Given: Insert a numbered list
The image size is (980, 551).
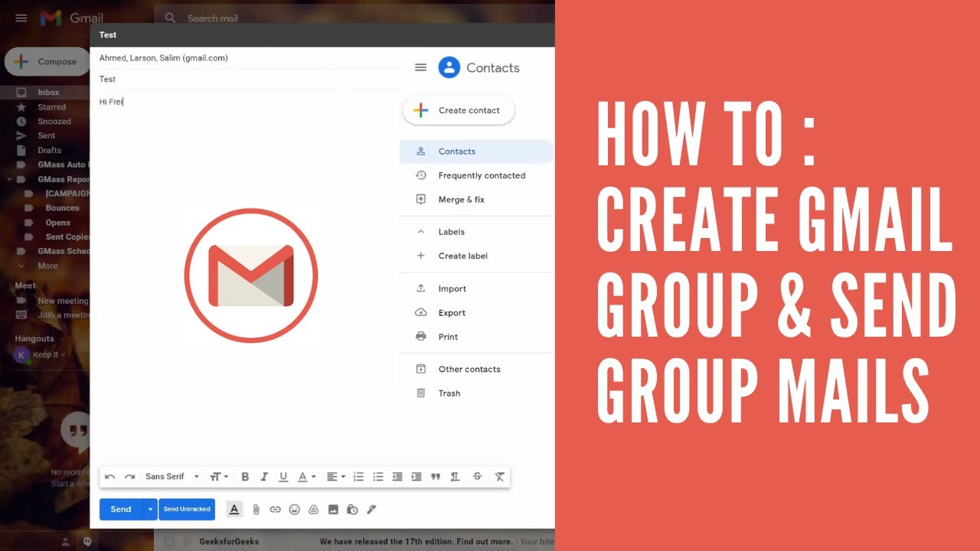Looking at the screenshot, I should [x=358, y=477].
